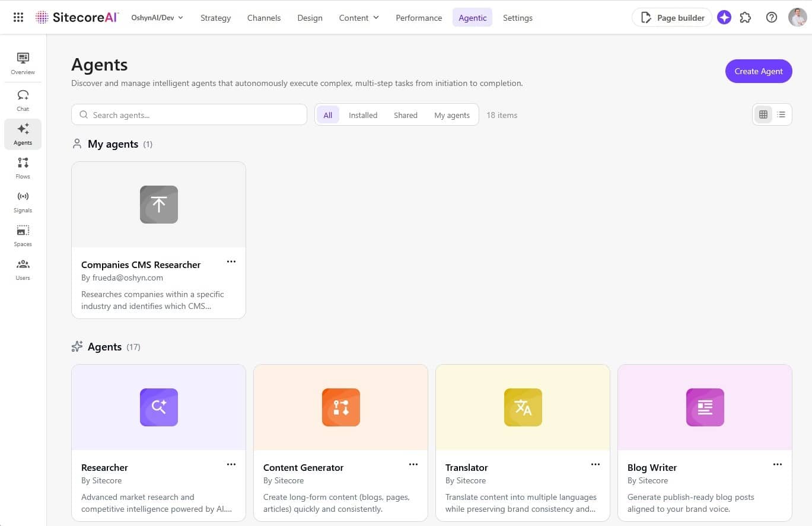Click the Create Agent button
The height and width of the screenshot is (526, 812).
(759, 71)
